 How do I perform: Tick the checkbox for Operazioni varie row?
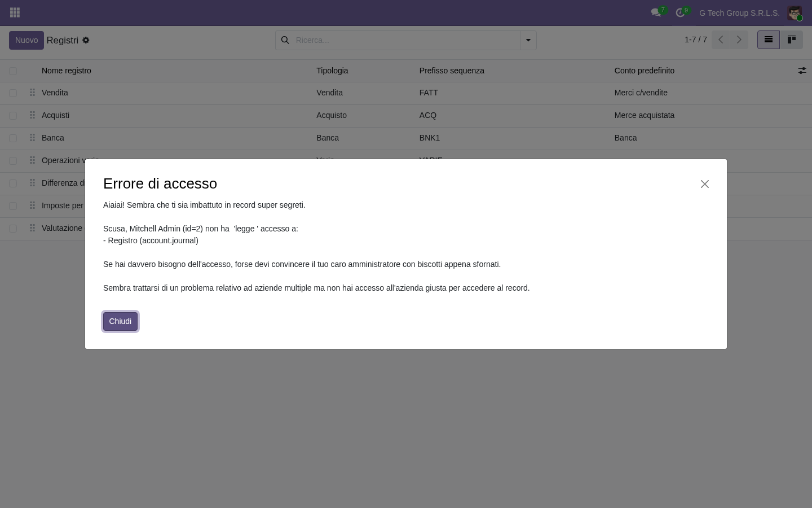pyautogui.click(x=13, y=160)
